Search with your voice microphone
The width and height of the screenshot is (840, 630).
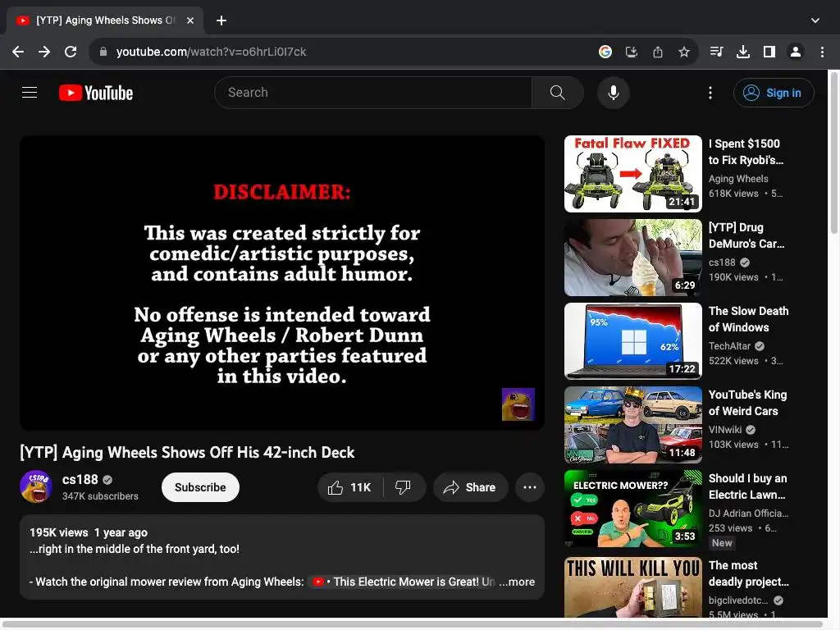(x=614, y=93)
